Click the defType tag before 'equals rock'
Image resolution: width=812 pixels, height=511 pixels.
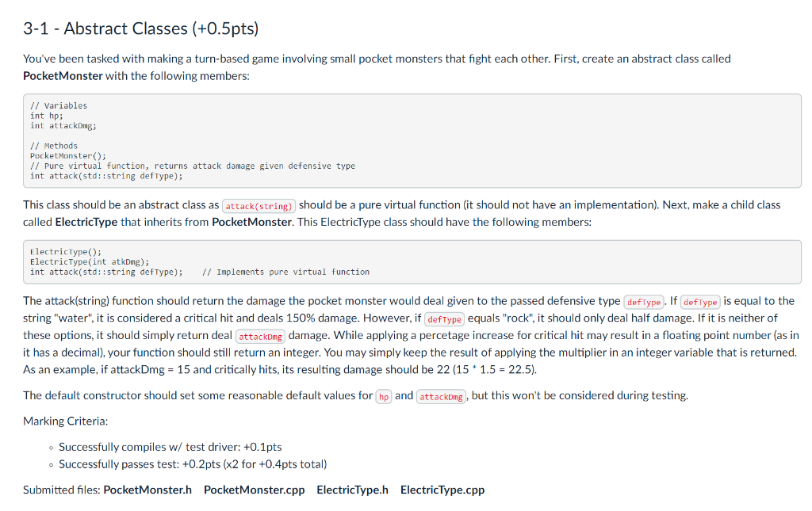(x=444, y=319)
